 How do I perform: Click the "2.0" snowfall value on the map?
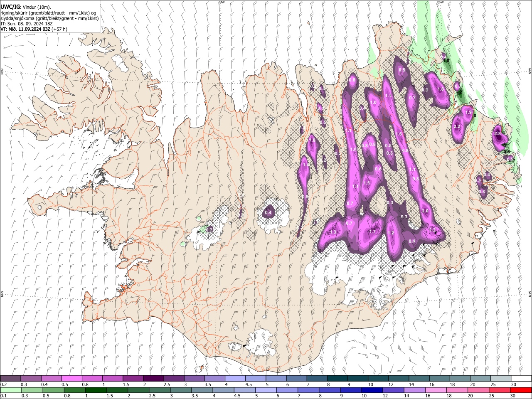tap(425, 211)
